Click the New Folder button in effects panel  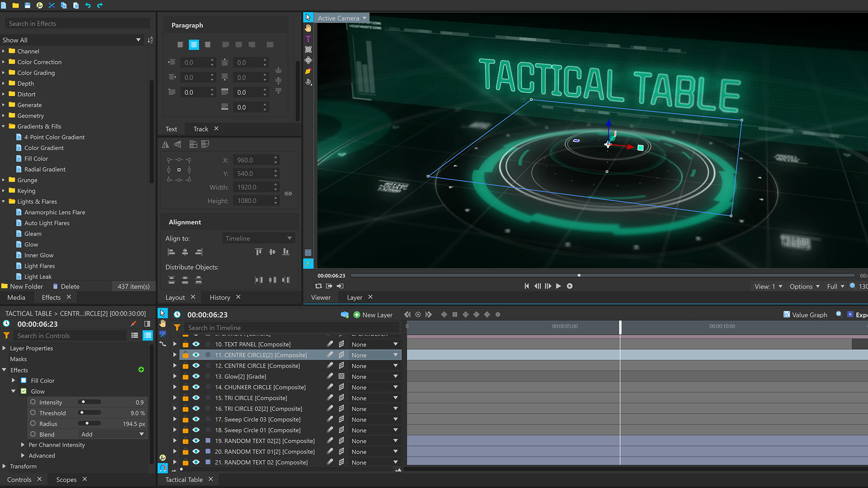tap(22, 286)
